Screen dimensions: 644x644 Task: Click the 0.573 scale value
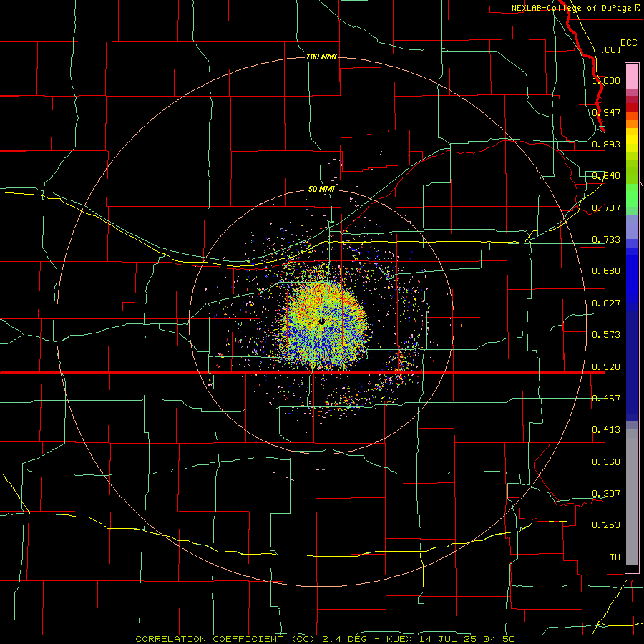606,335
